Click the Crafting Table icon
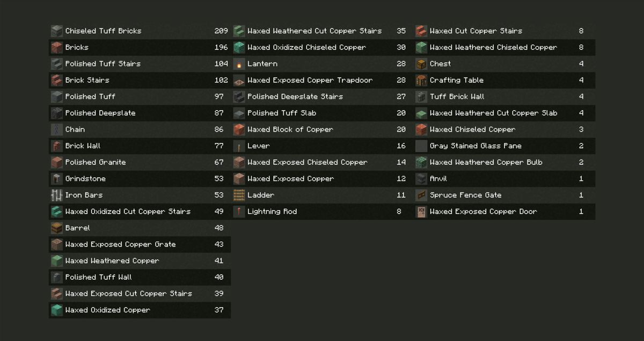This screenshot has width=644, height=341. click(421, 81)
